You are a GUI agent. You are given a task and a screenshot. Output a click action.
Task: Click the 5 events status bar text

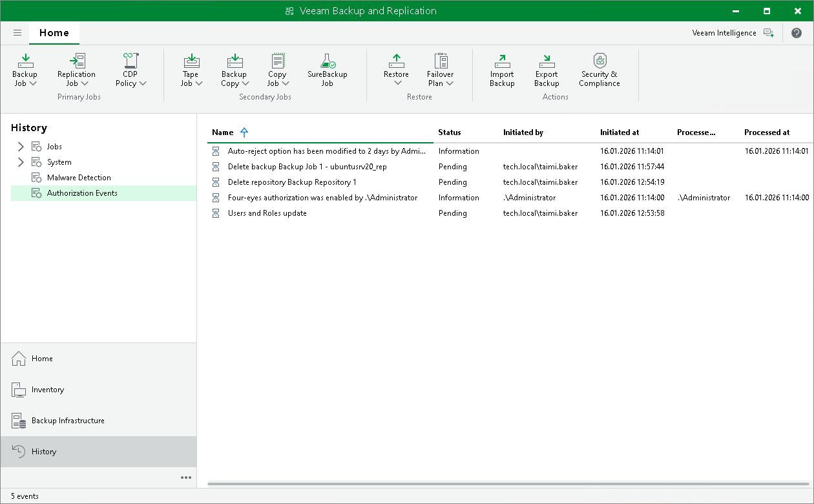click(x=25, y=496)
